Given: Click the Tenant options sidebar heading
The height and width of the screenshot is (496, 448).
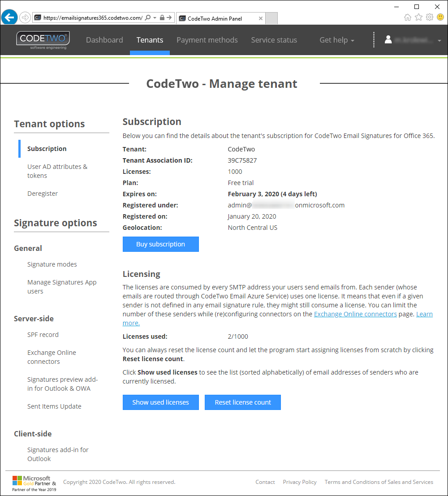Looking at the screenshot, I should point(49,124).
